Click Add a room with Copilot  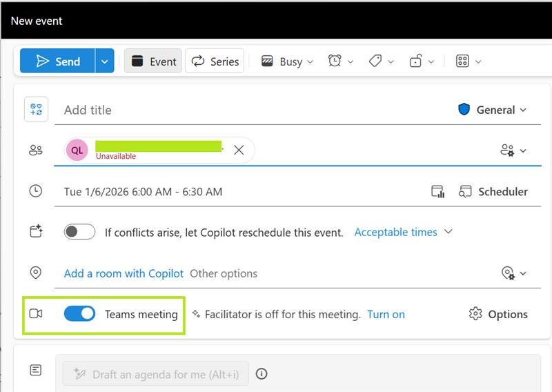coord(124,273)
